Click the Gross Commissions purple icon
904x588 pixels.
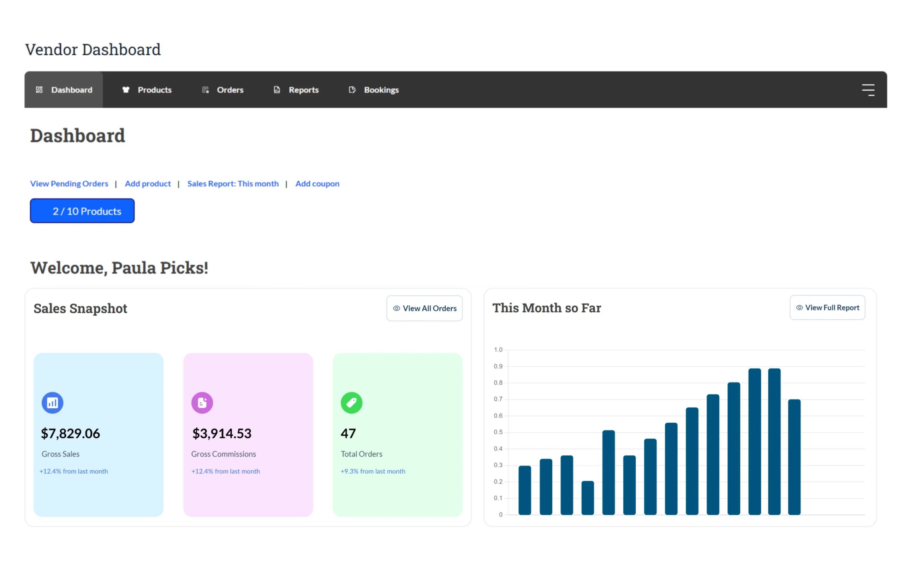[202, 402]
